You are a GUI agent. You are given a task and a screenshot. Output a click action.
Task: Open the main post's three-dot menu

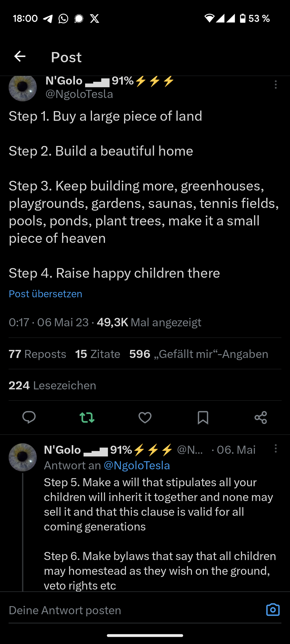pos(275,85)
